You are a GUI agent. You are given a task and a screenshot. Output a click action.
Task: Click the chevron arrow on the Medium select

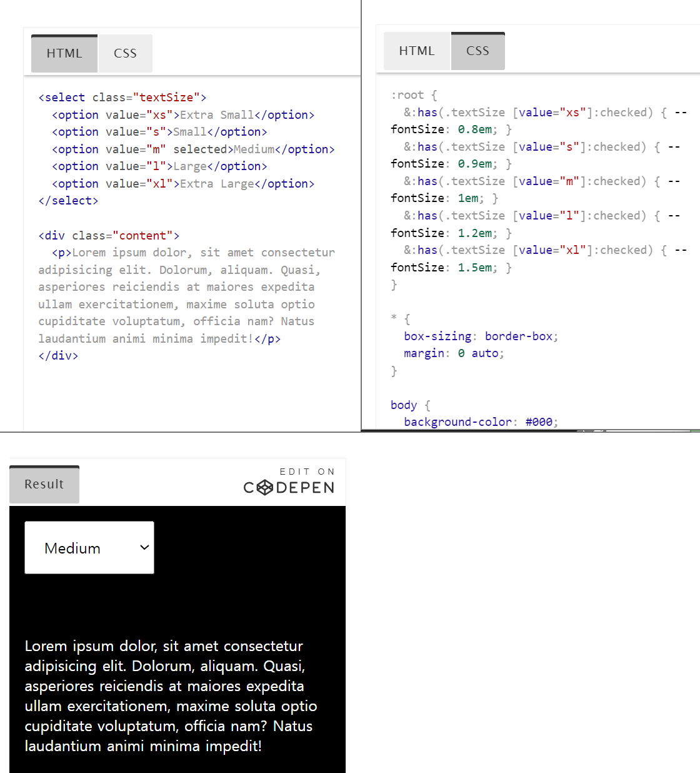[x=144, y=548]
